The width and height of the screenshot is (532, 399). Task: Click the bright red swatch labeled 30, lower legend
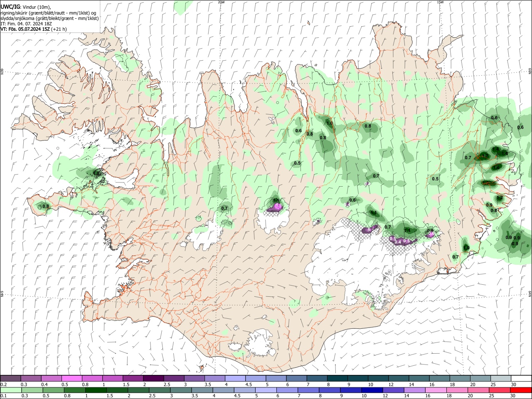point(521,390)
